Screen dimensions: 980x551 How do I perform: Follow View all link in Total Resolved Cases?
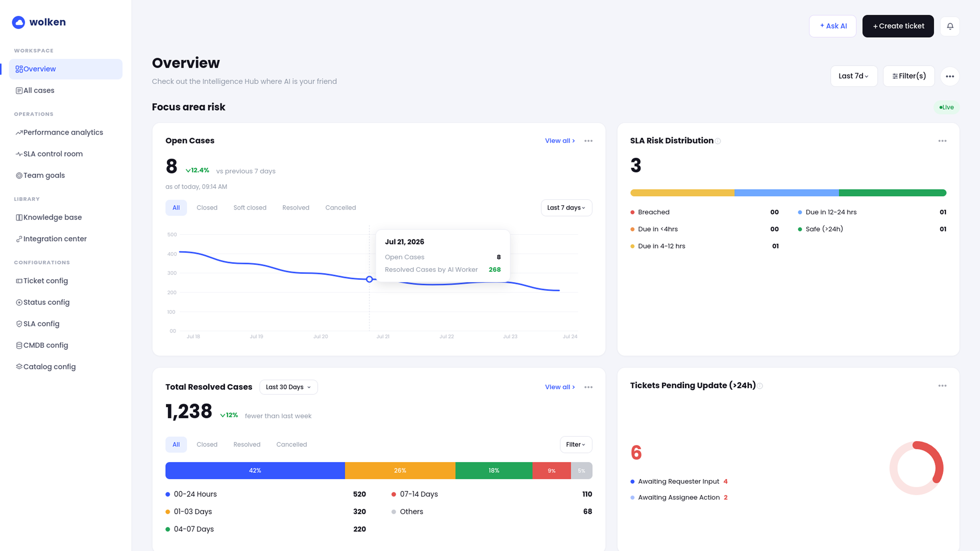[x=560, y=387]
